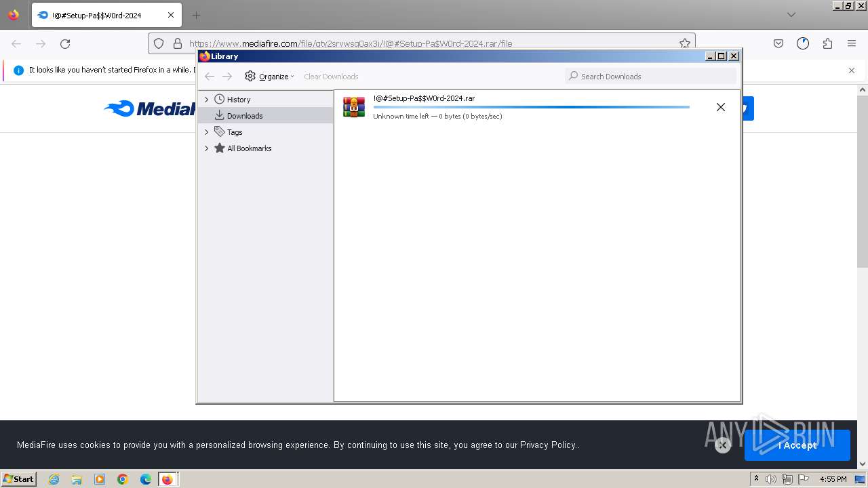Click the info icon in notification bar
Screen dimensions: 868x488
pos(18,70)
